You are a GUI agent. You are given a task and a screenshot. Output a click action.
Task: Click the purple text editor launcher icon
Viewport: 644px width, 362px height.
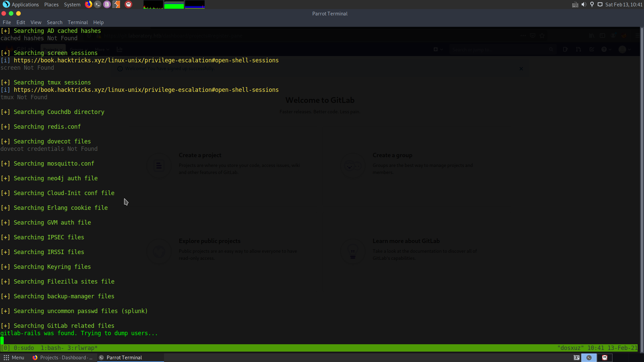click(x=107, y=4)
